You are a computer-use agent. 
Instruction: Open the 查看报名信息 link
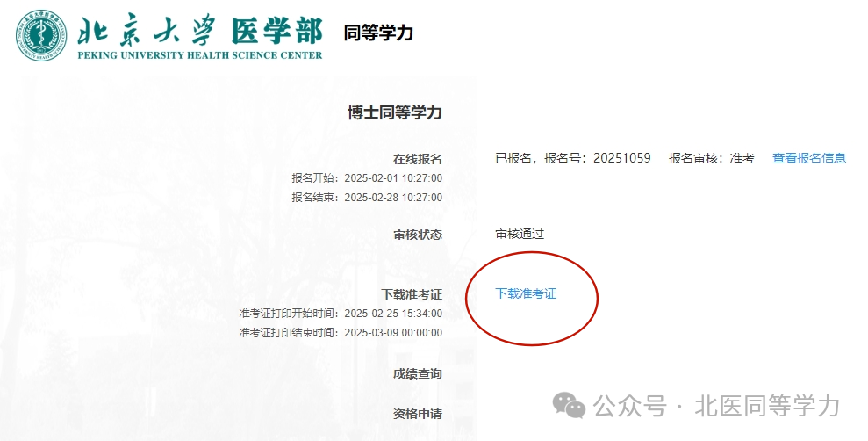click(x=809, y=158)
